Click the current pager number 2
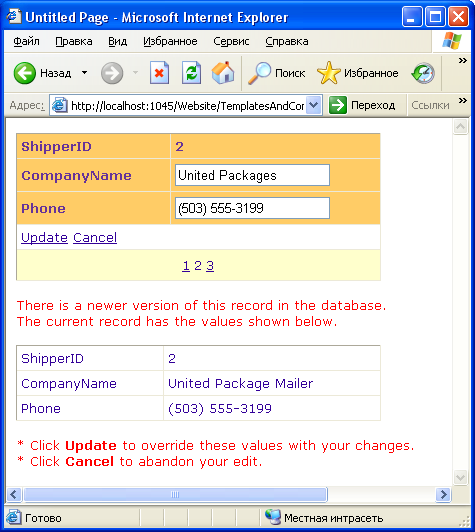 (x=198, y=265)
